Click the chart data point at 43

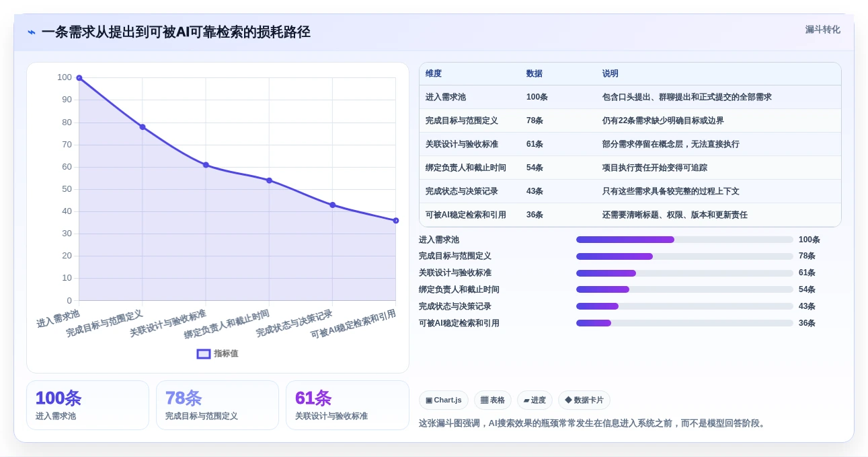pyautogui.click(x=332, y=205)
